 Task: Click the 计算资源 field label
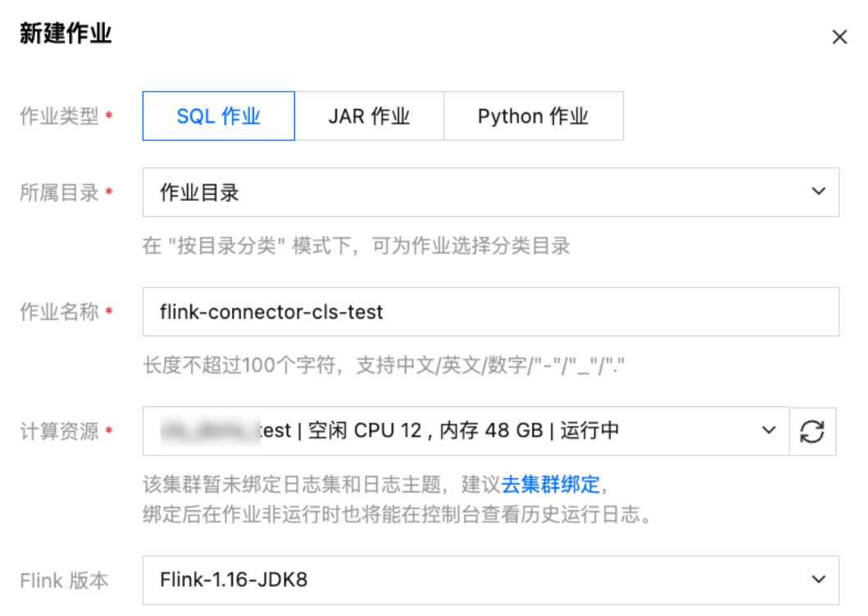pos(59,432)
